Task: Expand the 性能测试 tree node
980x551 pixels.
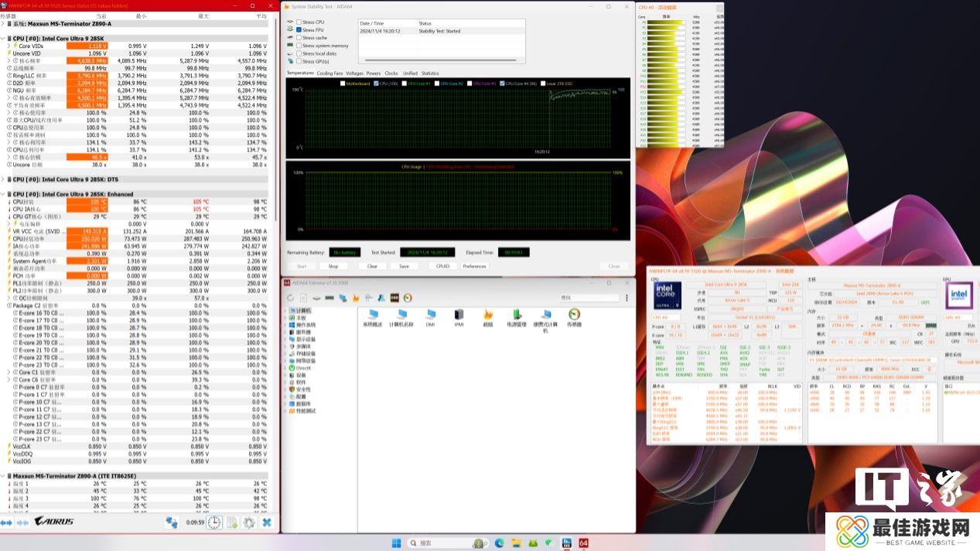Action: pos(285,410)
